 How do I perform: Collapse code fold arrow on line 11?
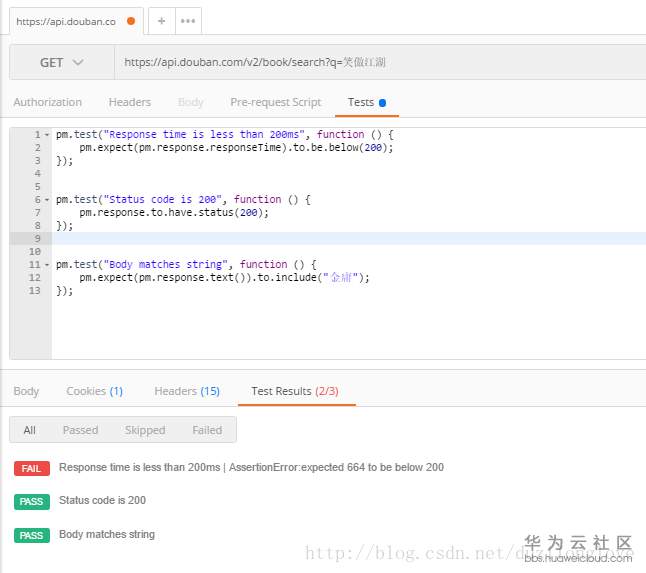[x=47, y=265]
